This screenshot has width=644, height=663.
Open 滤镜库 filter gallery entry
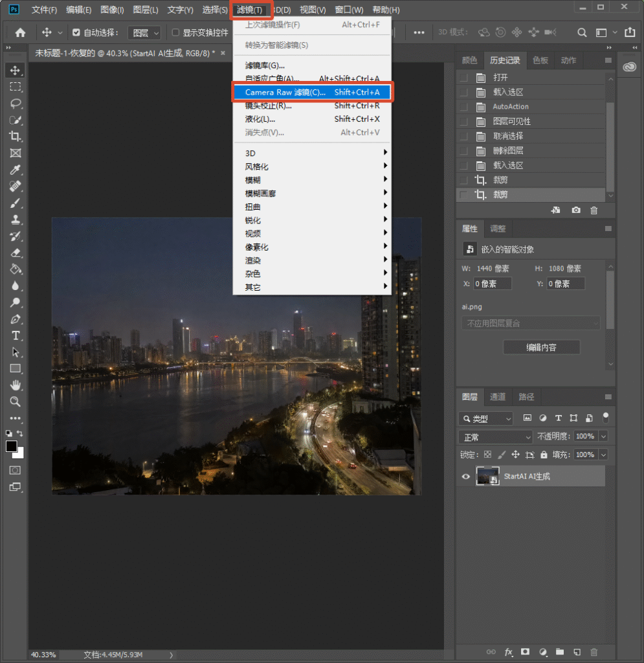[x=312, y=65]
